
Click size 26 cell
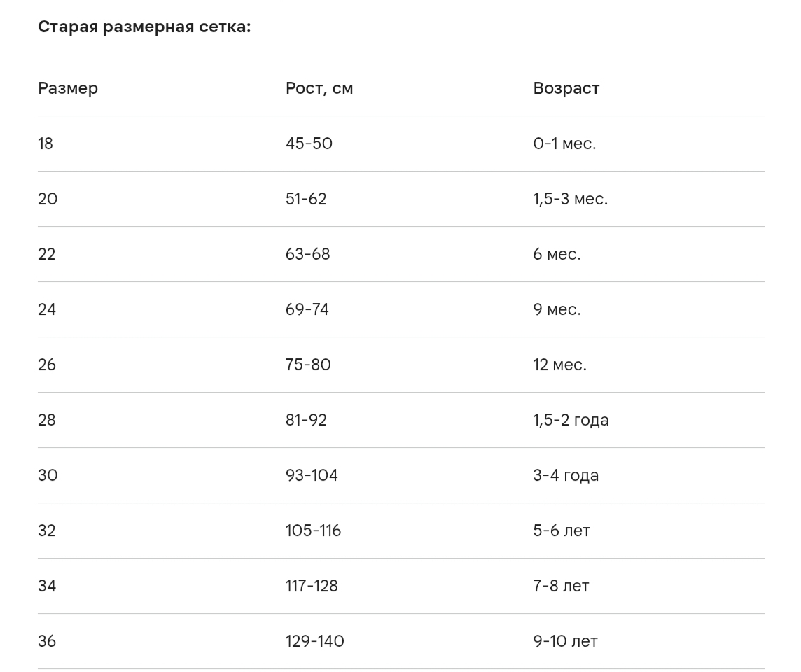(x=47, y=365)
